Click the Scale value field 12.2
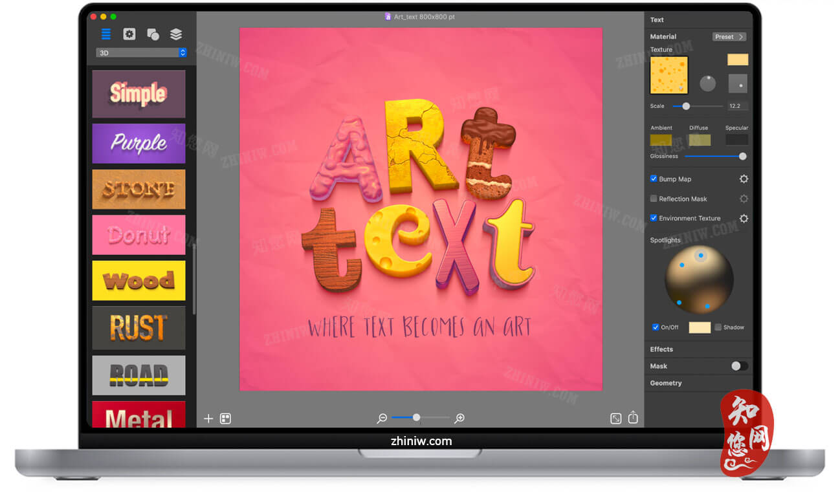 738,106
